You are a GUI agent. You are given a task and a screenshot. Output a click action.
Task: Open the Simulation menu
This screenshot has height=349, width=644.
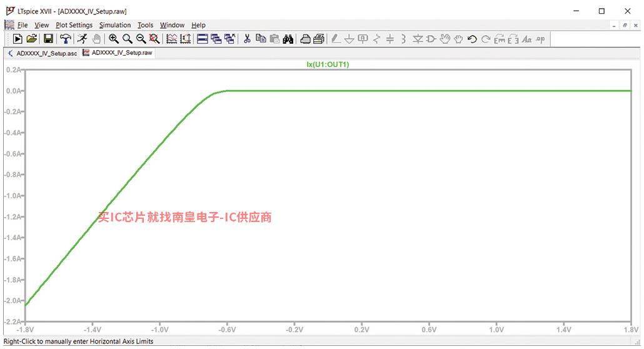[x=115, y=25]
